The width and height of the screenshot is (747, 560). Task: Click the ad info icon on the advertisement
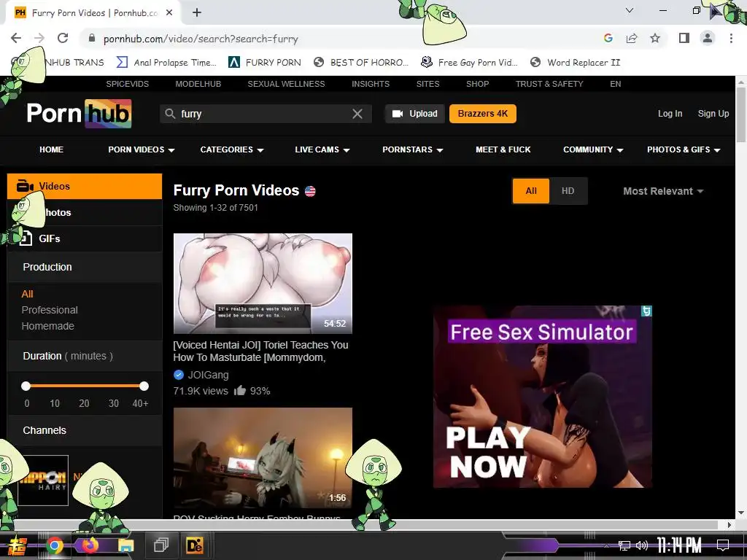click(646, 311)
